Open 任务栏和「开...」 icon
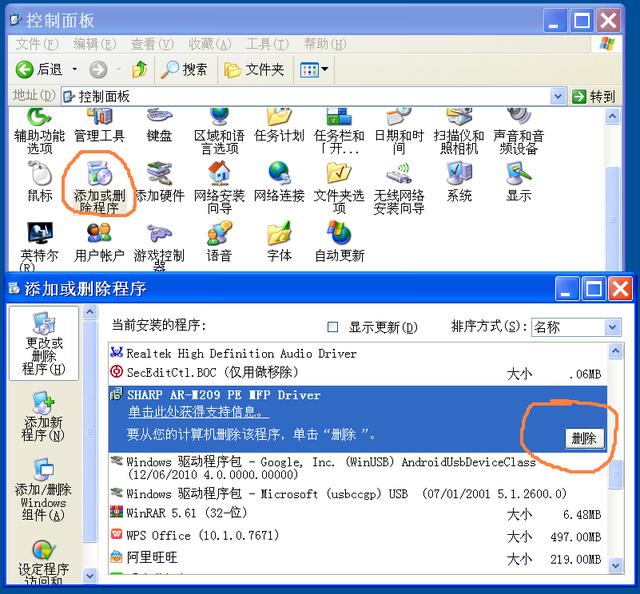 (x=339, y=131)
